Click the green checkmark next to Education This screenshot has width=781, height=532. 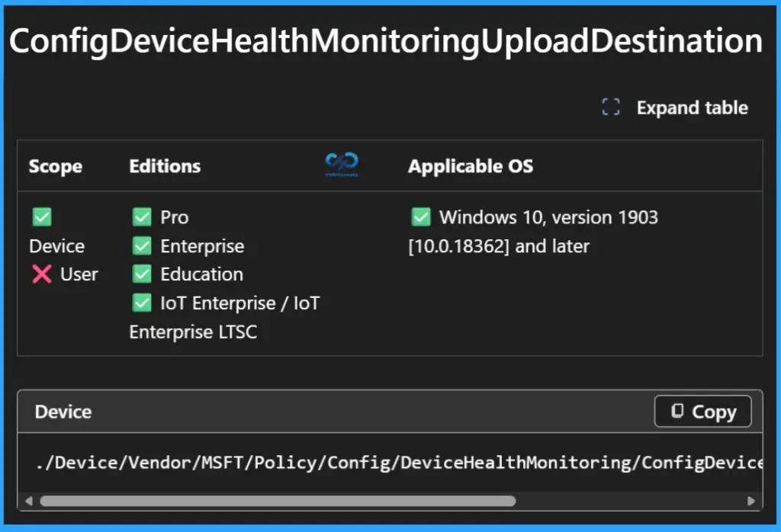coord(142,274)
